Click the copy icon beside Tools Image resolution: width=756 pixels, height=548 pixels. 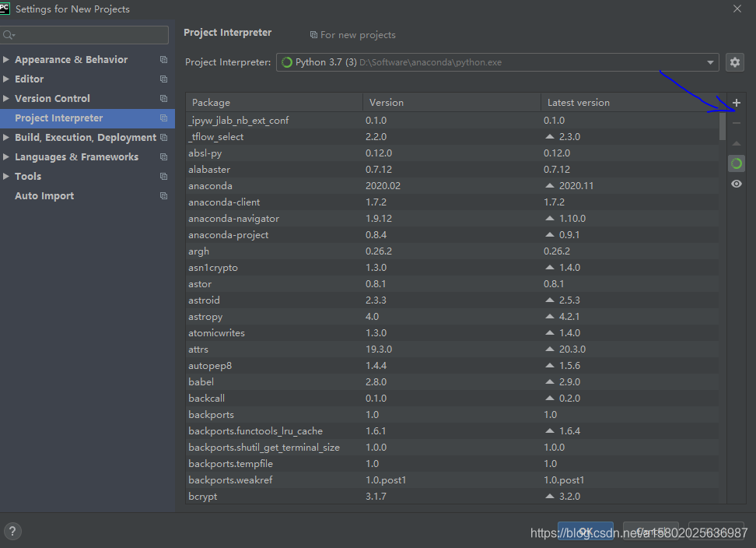coord(163,176)
